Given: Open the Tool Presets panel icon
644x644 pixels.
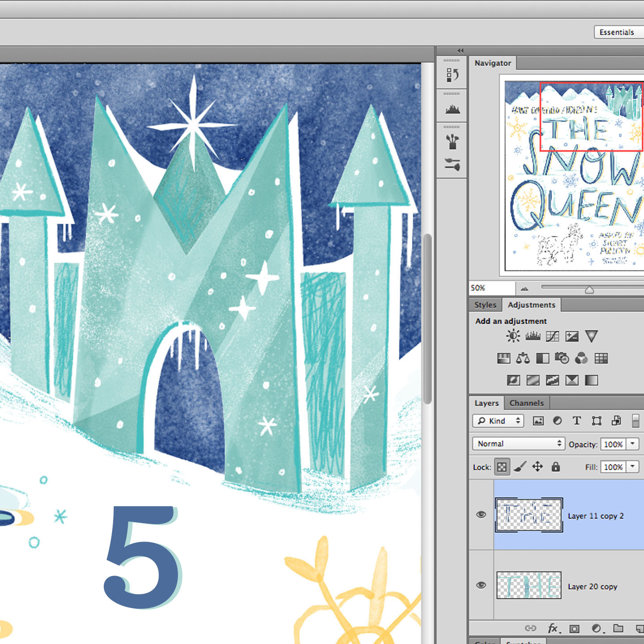Looking at the screenshot, I should [x=452, y=165].
